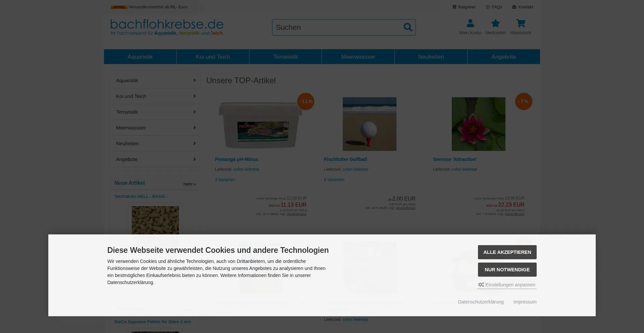Click Versandkosten link under Seerose price

click(x=515, y=214)
